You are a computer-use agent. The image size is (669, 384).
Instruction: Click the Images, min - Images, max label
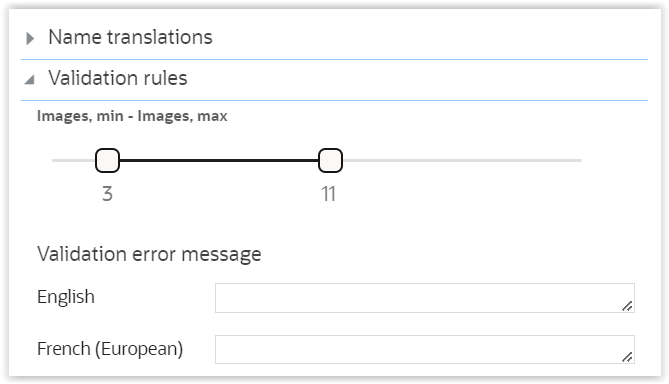point(132,116)
